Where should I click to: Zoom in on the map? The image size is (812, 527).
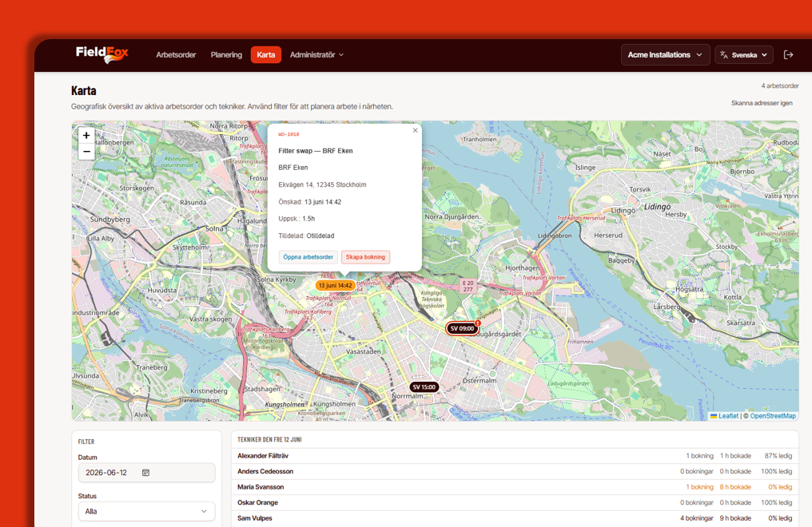(x=86, y=136)
